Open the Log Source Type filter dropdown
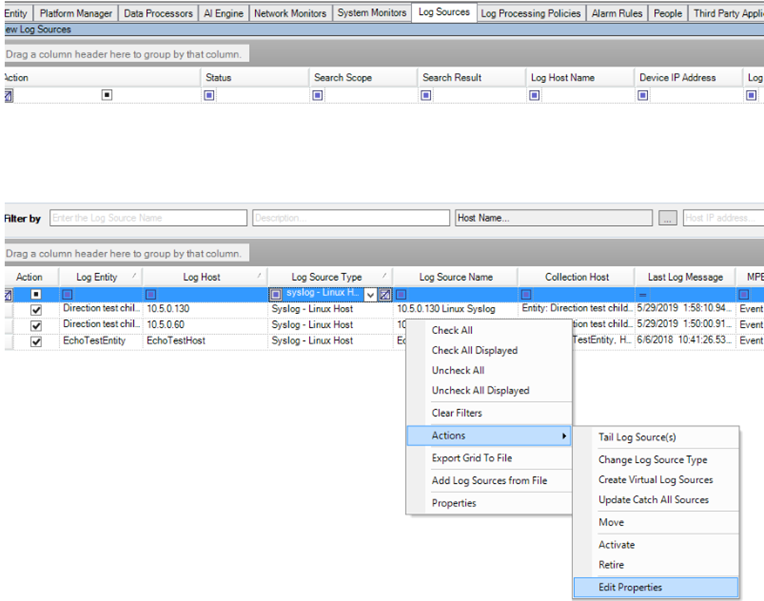 (371, 295)
